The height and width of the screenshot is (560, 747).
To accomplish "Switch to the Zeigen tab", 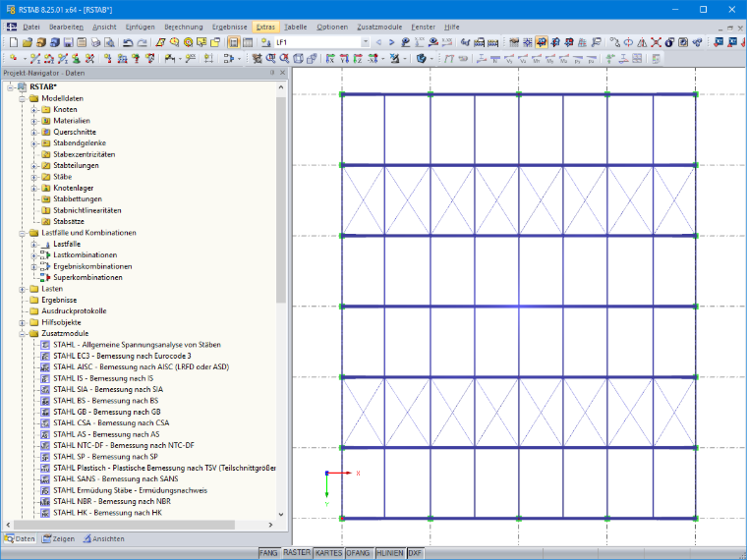I will tap(58, 539).
